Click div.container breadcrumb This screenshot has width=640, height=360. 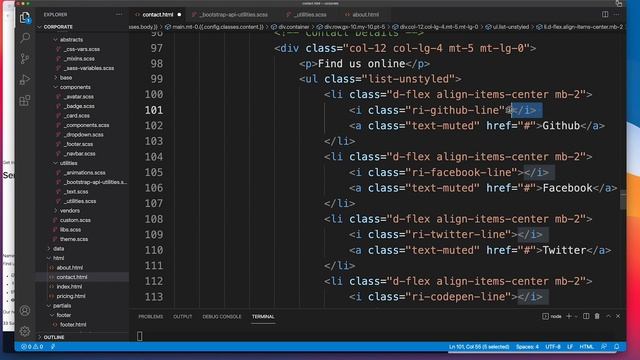pos(294,27)
